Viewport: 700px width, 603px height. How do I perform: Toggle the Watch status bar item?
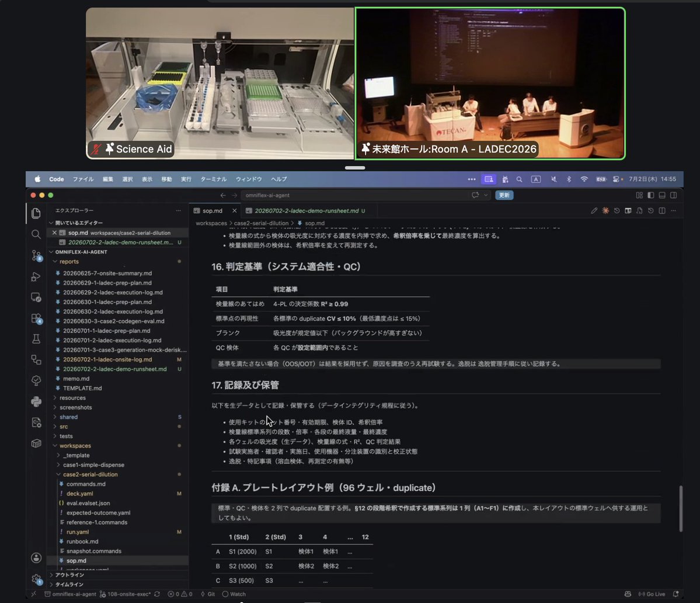click(x=234, y=594)
